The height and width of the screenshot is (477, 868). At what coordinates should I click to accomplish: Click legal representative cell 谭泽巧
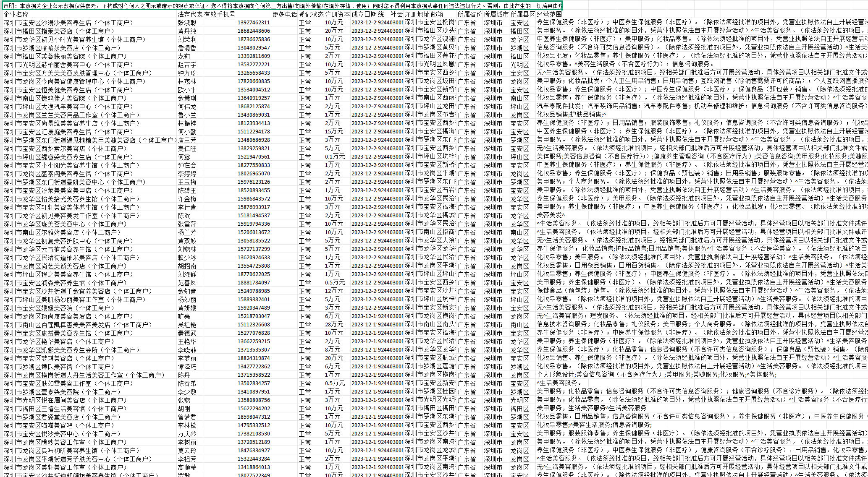[x=187, y=367]
